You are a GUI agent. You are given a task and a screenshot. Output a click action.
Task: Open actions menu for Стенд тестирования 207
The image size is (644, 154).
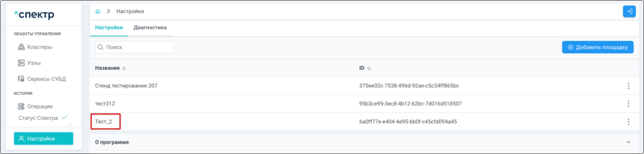click(x=628, y=86)
